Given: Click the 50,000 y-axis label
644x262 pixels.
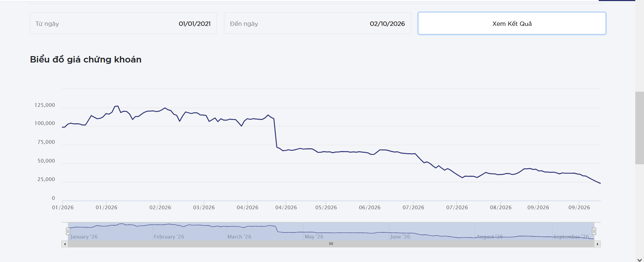Looking at the screenshot, I should click(46, 161).
